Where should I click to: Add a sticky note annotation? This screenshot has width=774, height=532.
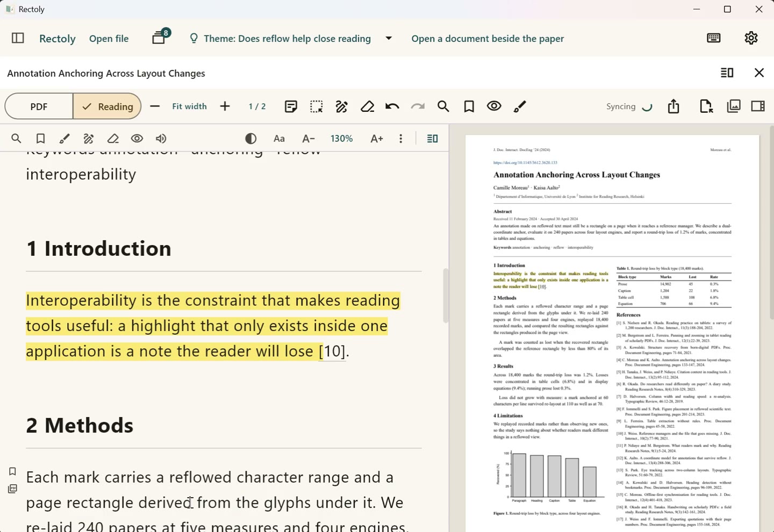(291, 106)
